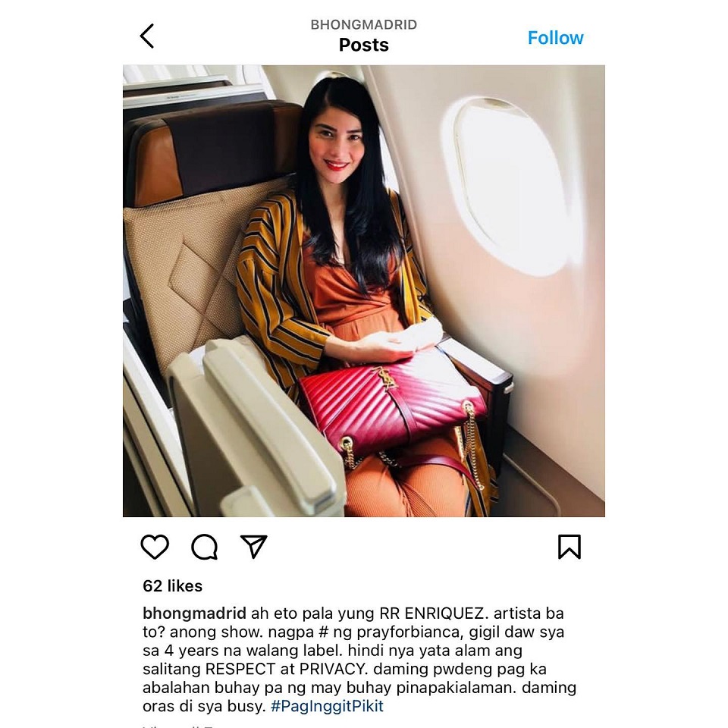This screenshot has width=728, height=728.
Task: Open comments via the speech bubble icon
Action: pos(204,547)
